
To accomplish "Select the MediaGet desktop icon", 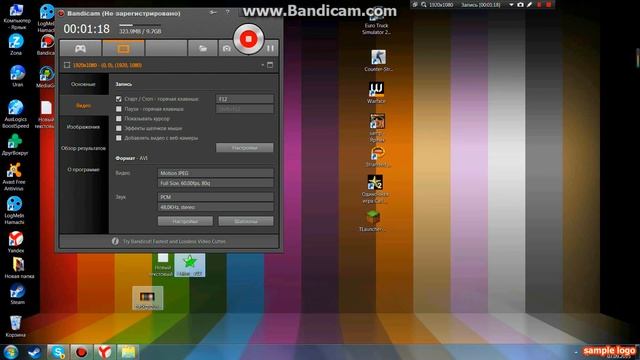I will (46, 77).
